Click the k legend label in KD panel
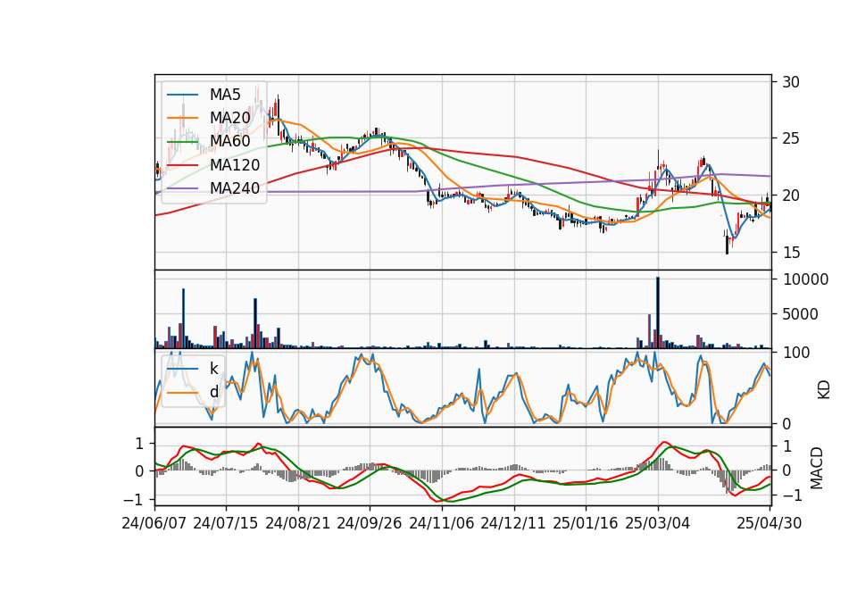This screenshot has width=857, height=616. (x=213, y=369)
